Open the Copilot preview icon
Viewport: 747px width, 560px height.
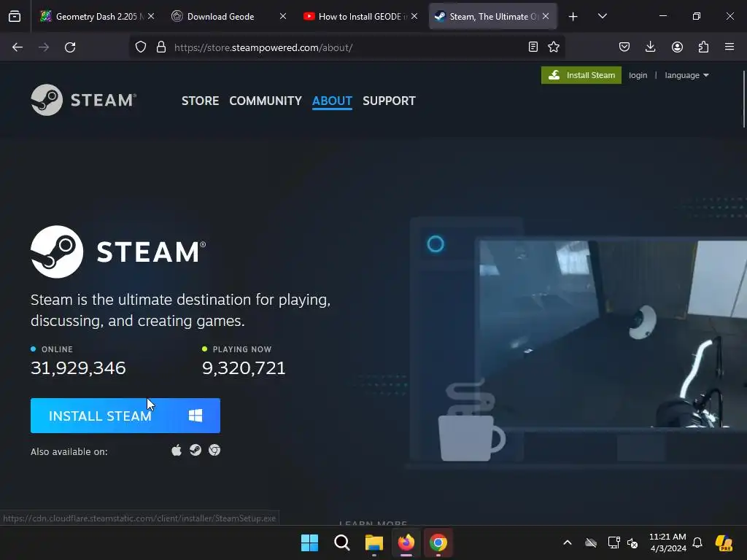[724, 542]
